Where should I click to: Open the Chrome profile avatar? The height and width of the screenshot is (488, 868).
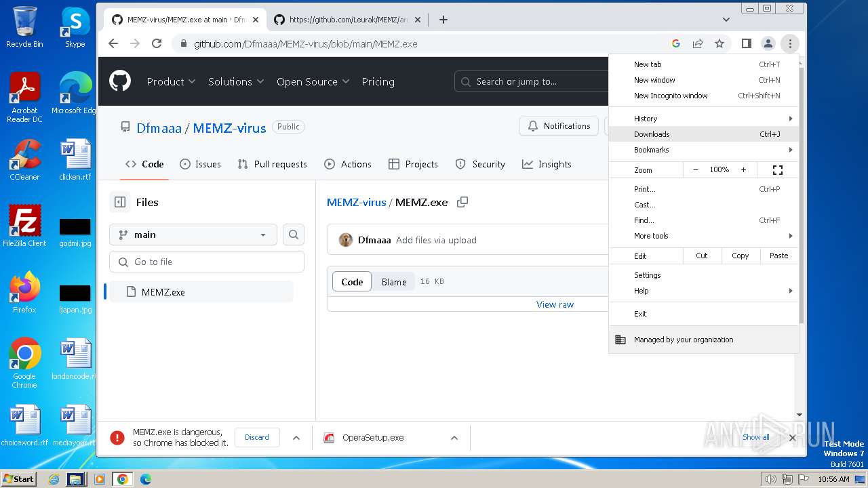(x=768, y=43)
